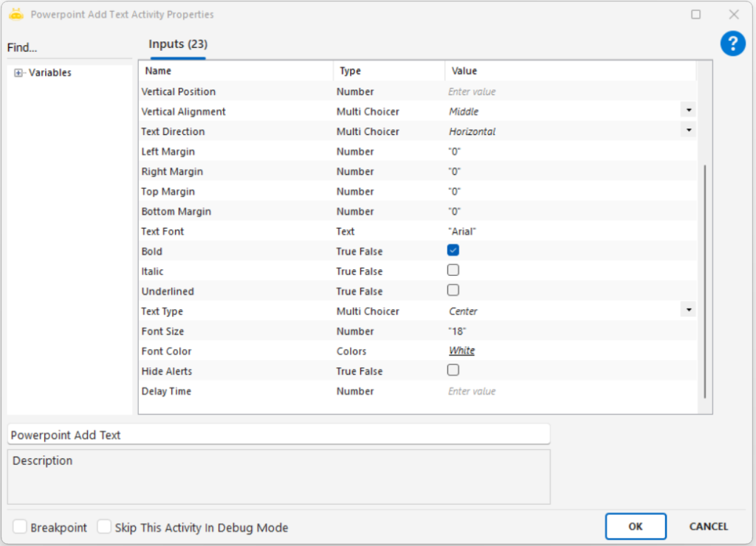Toggle the Hide Alerts checkbox
Viewport: 756px width, 546px height.
click(453, 370)
